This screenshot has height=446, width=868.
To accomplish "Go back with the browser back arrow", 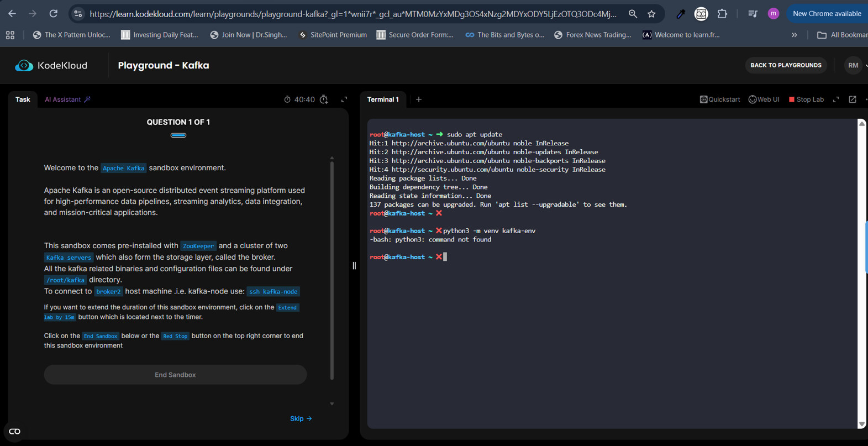I will point(12,14).
